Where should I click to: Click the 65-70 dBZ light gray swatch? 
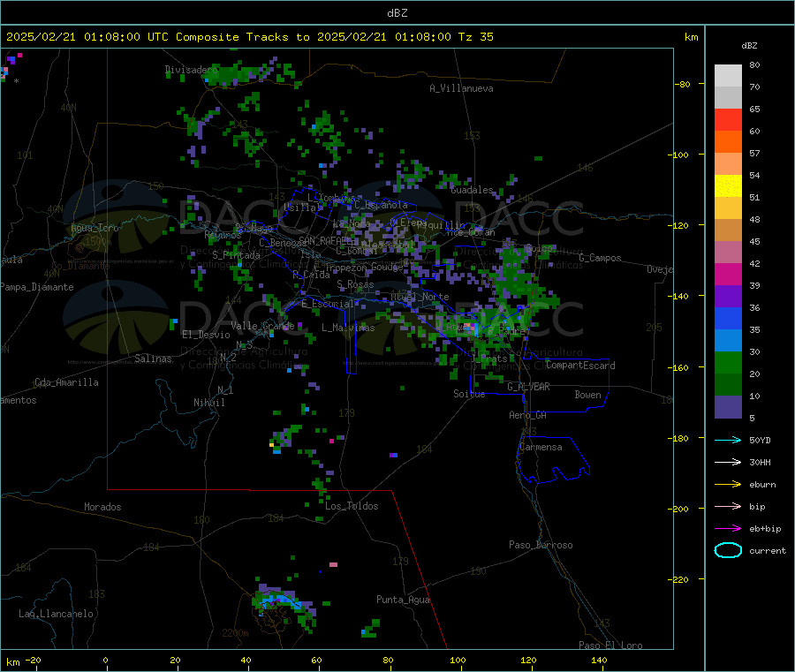point(728,98)
